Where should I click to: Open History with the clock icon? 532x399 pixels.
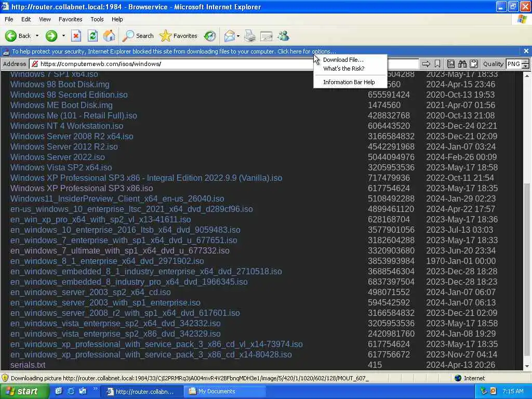pyautogui.click(x=210, y=36)
